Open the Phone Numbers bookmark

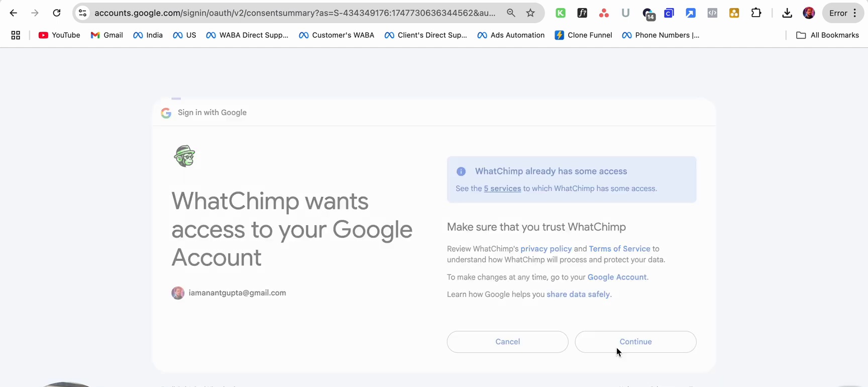coord(661,35)
